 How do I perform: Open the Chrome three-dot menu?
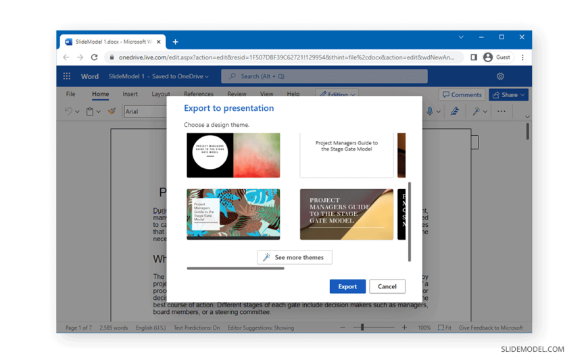tap(522, 57)
